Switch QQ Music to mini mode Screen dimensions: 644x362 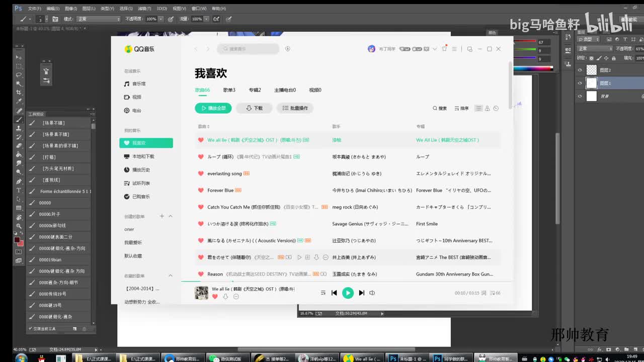469,49
